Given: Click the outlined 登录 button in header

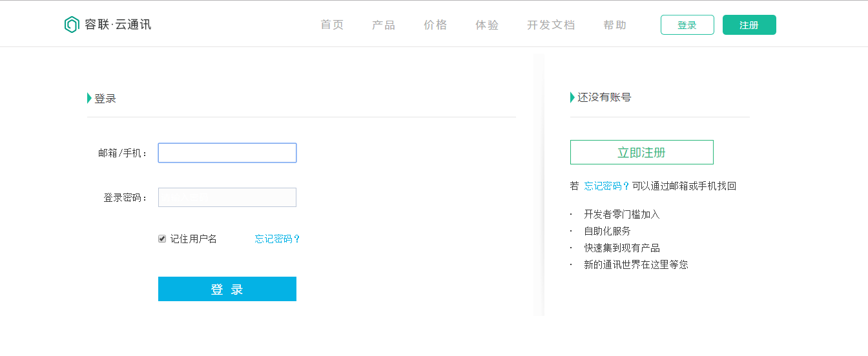Looking at the screenshot, I should 687,25.
